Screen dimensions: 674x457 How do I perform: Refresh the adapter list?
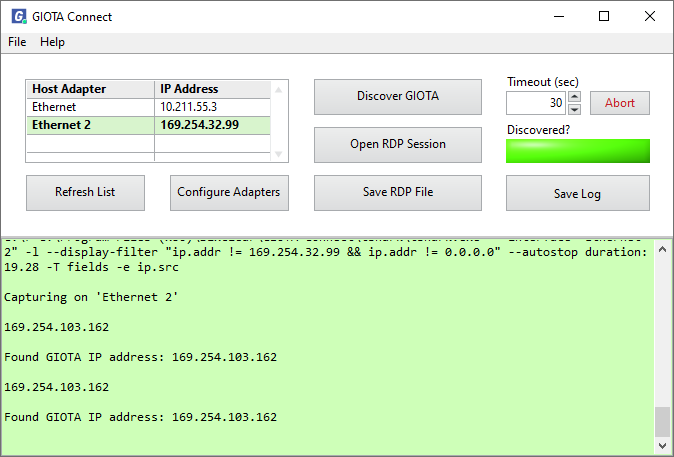[x=85, y=193]
